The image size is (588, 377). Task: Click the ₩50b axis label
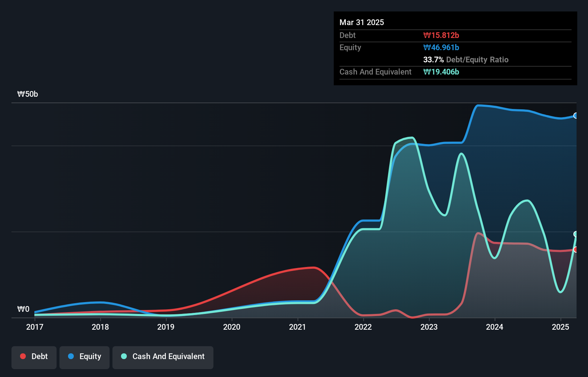click(27, 94)
